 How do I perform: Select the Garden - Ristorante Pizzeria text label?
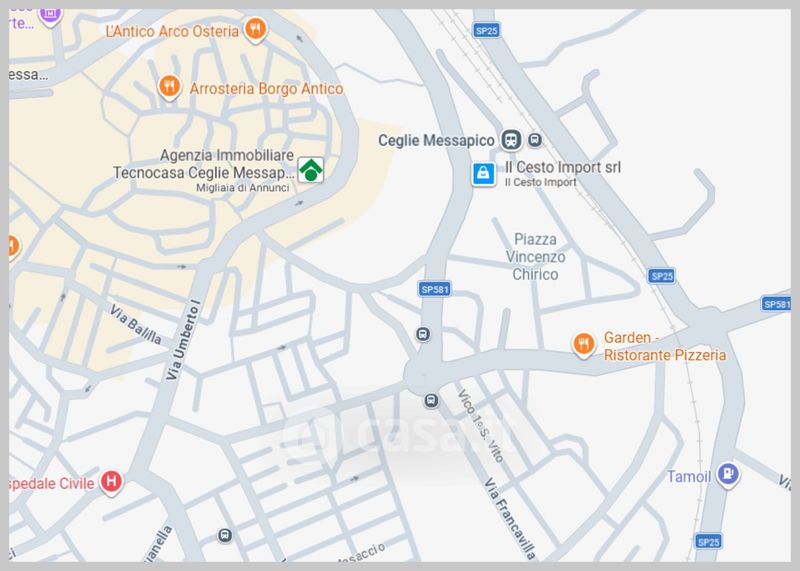tap(665, 346)
